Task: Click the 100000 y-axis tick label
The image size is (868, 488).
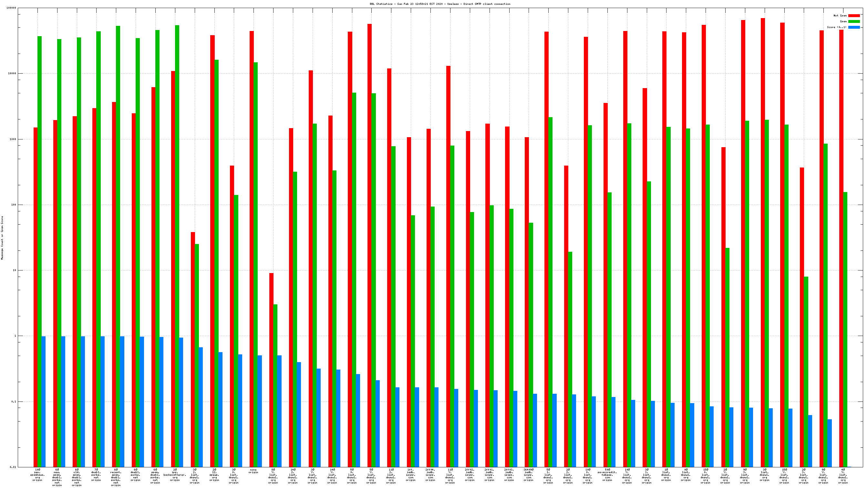Action: [x=11, y=8]
